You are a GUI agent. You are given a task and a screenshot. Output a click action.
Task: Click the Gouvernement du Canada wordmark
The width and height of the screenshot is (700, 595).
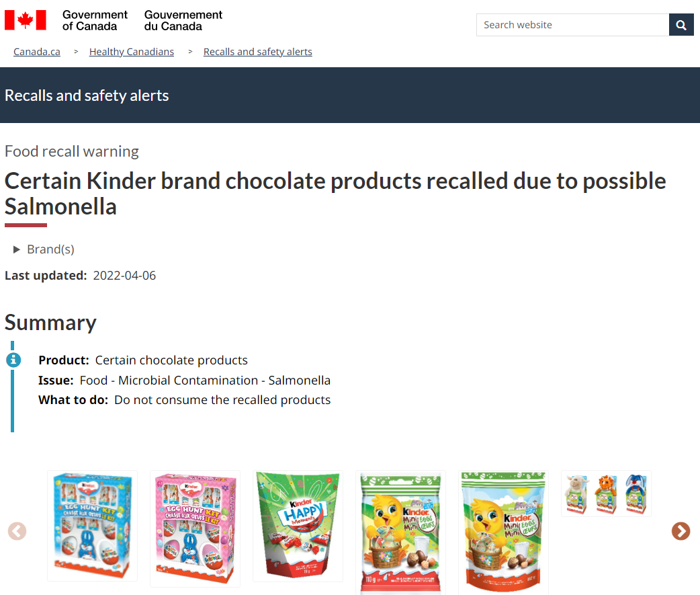pos(183,21)
